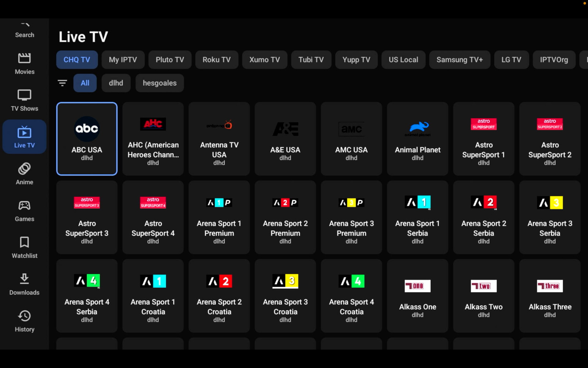Open the Arena Sport 2 Serbia channel

click(484, 217)
